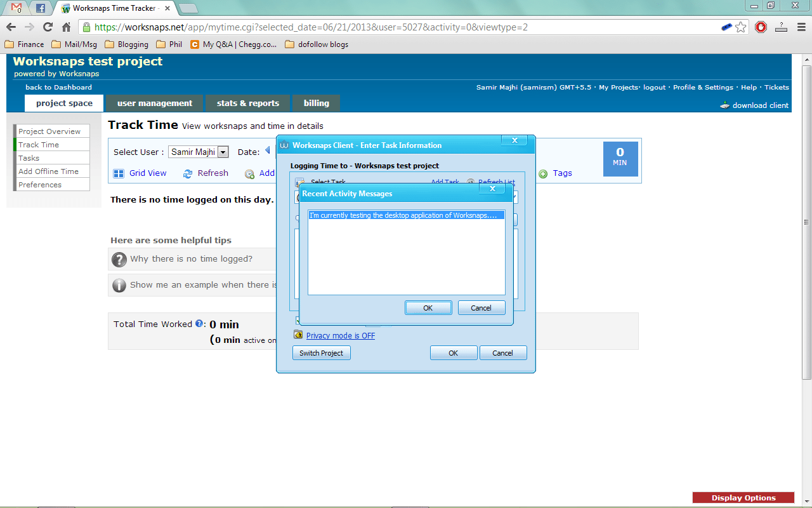Viewport: 812px width, 508px height.
Task: Switch to the stats & reports tab
Action: point(247,104)
